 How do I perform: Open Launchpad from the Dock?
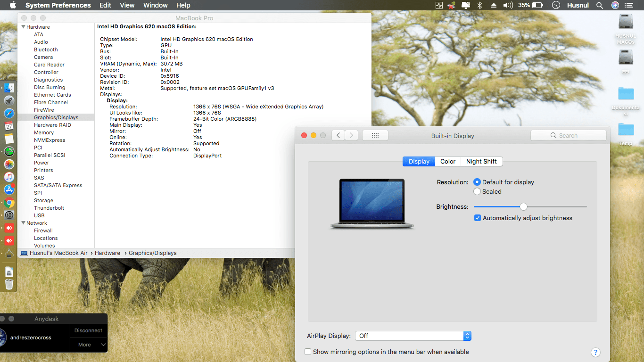click(x=9, y=100)
